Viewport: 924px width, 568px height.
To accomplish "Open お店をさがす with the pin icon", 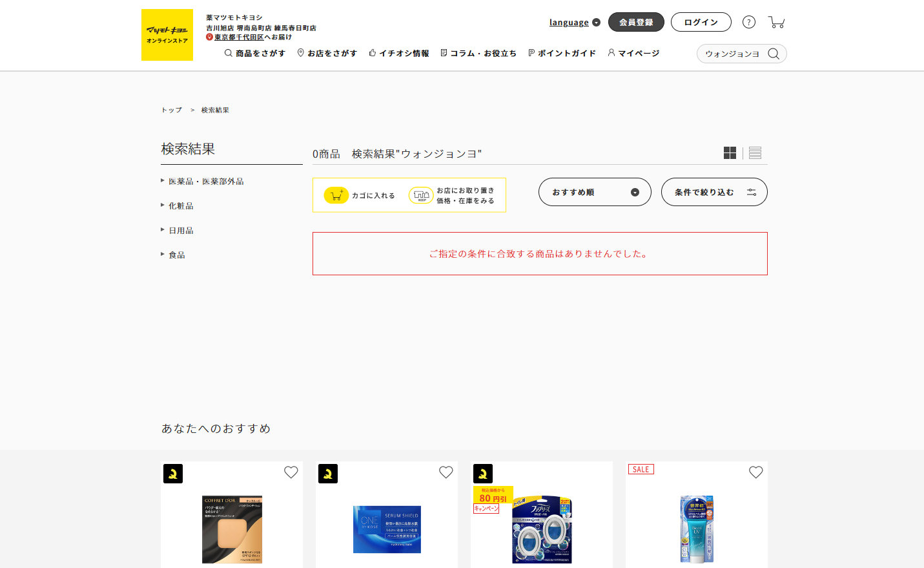I will click(300, 53).
